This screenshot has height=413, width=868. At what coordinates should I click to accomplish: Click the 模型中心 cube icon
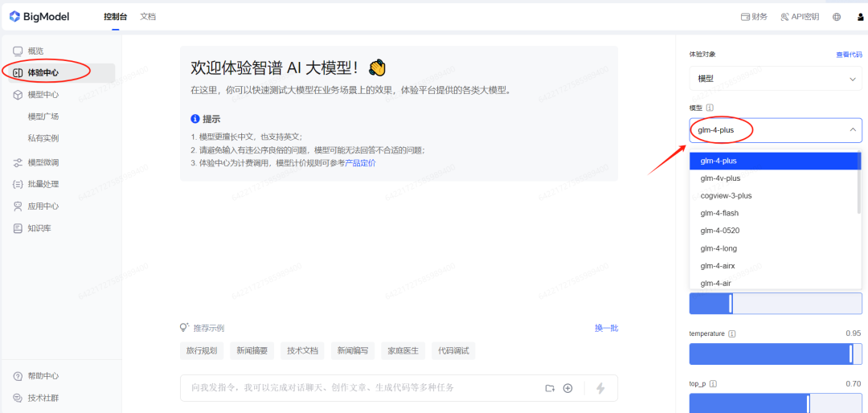pos(18,95)
